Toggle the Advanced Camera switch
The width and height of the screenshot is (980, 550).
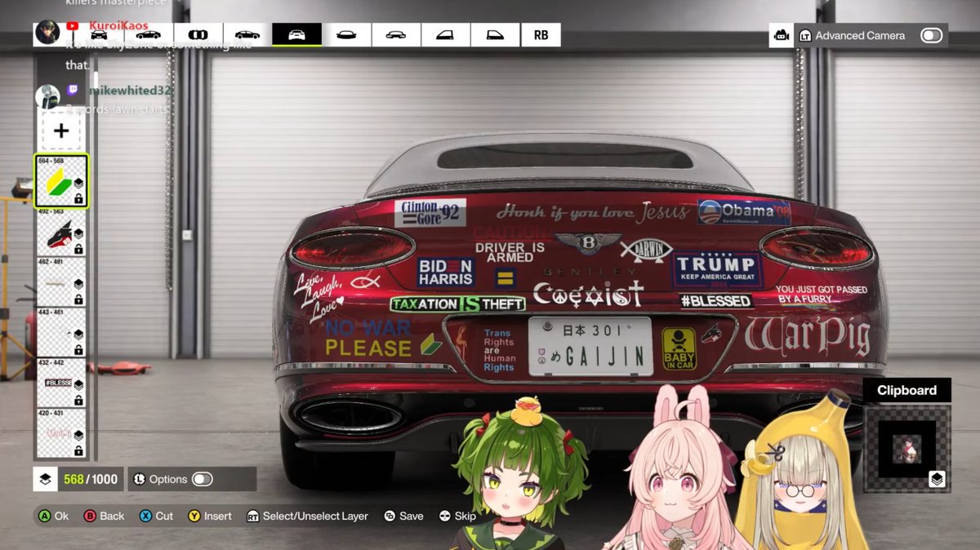(x=931, y=35)
